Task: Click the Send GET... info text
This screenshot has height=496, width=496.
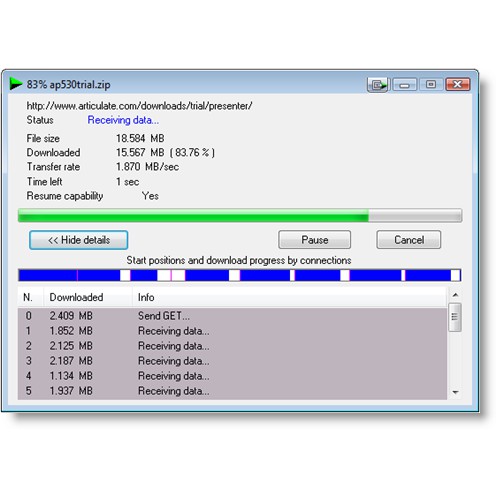Action: point(164,316)
